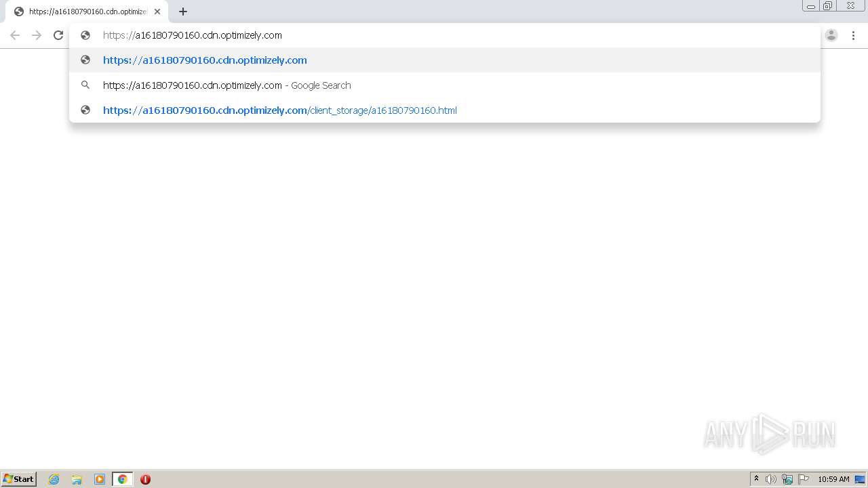Open the Windows Start menu

[19, 479]
